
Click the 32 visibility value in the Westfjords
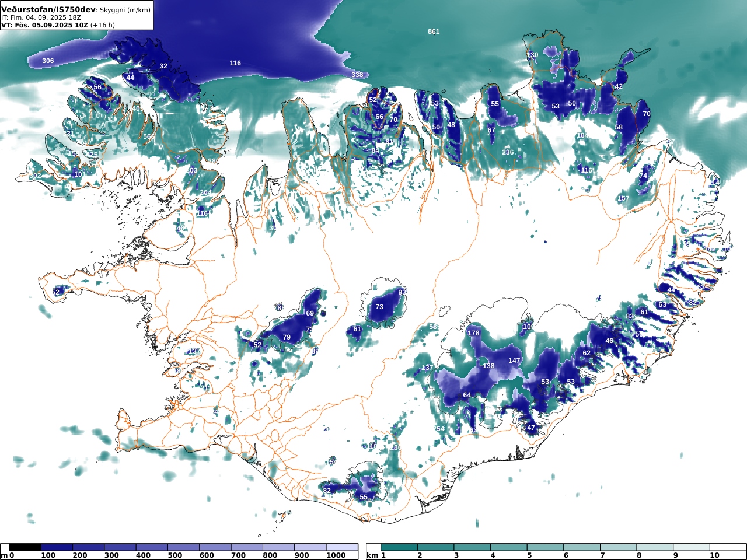(163, 66)
